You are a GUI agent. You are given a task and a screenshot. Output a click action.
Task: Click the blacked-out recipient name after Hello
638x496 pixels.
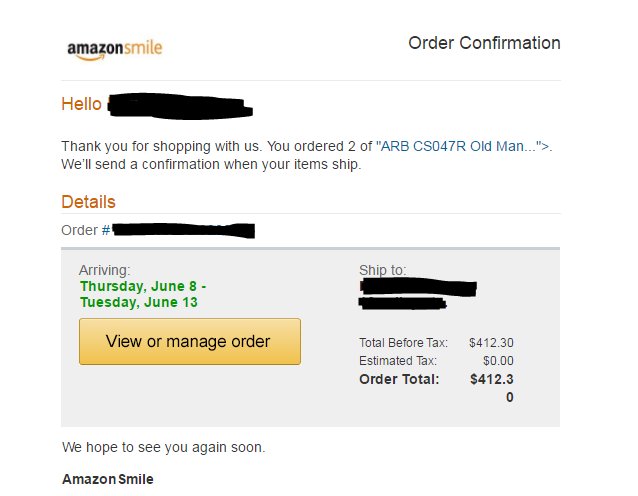[180, 106]
